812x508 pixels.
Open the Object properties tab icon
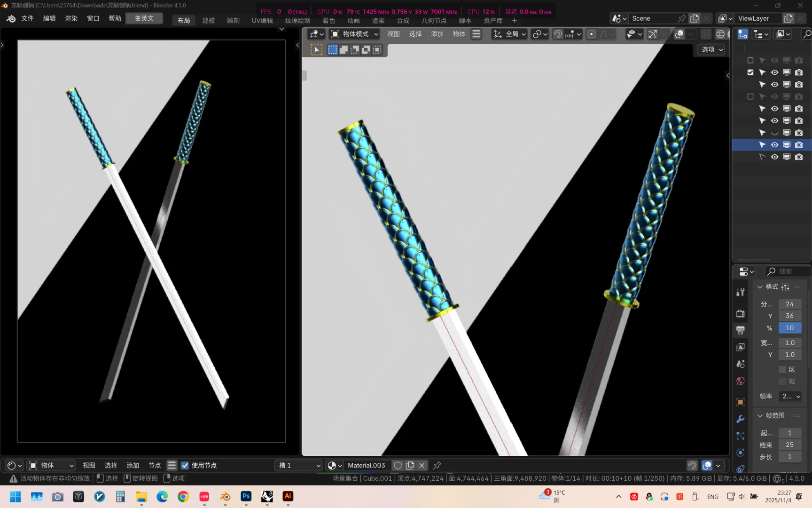click(741, 402)
